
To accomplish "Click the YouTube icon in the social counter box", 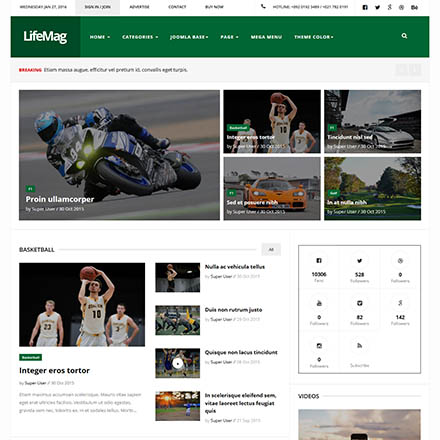I will [x=319, y=303].
